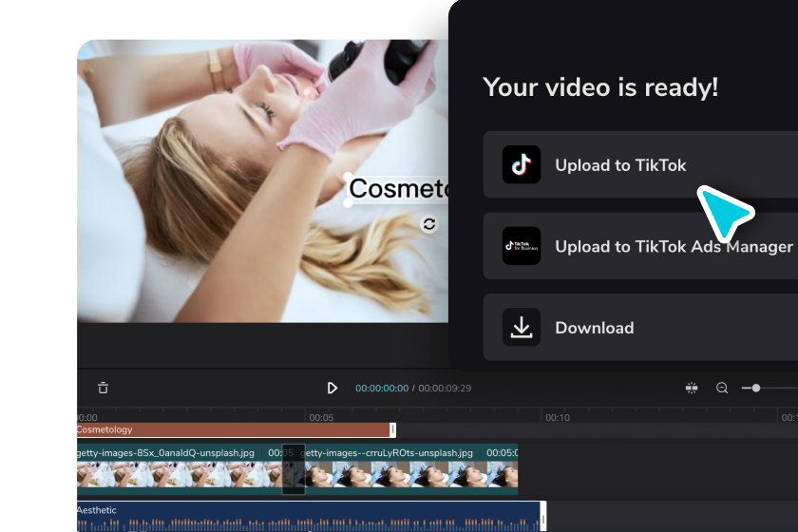
Task: Zoom out the timeline with magnifier icon
Action: (x=722, y=388)
